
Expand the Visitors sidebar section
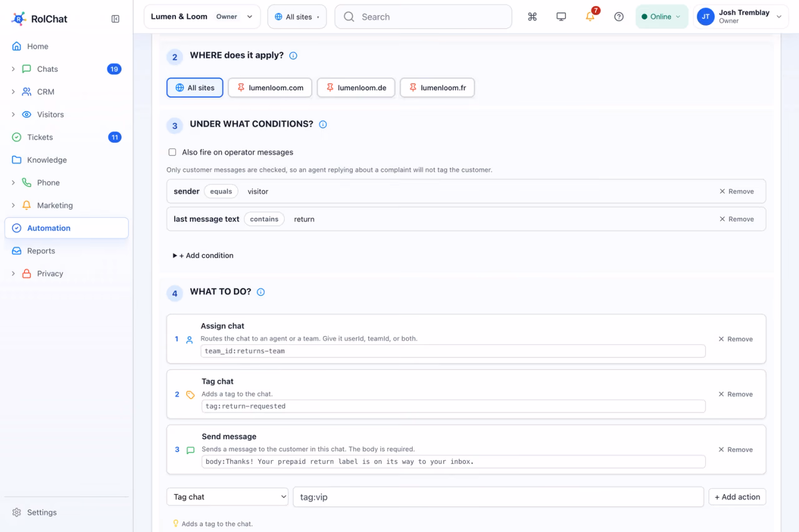coord(13,115)
